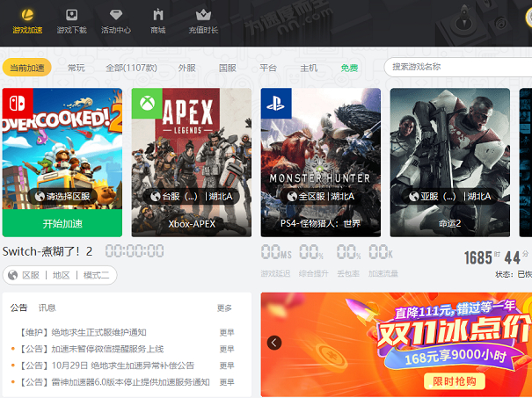The height and width of the screenshot is (398, 532).
Task: Open the 活动中心 diamond icon
Action: coord(116,15)
